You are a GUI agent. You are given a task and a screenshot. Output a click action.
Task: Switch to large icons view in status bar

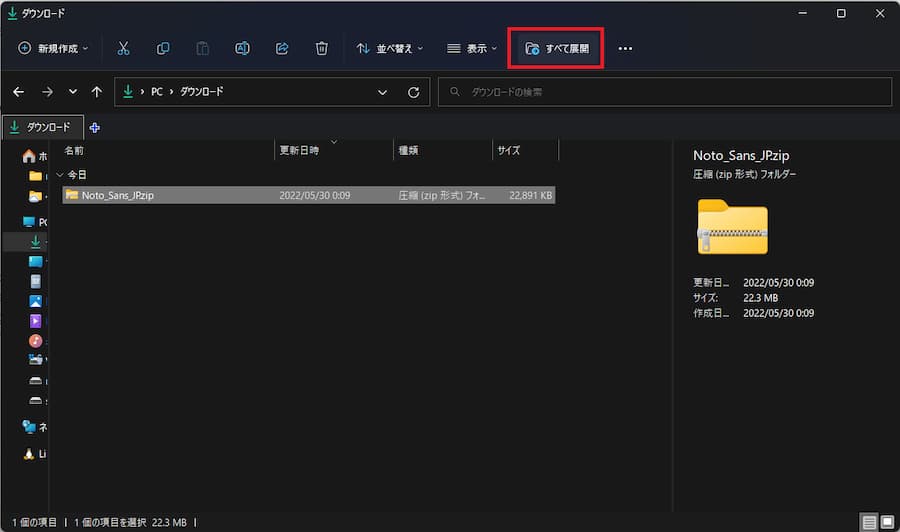point(887,522)
